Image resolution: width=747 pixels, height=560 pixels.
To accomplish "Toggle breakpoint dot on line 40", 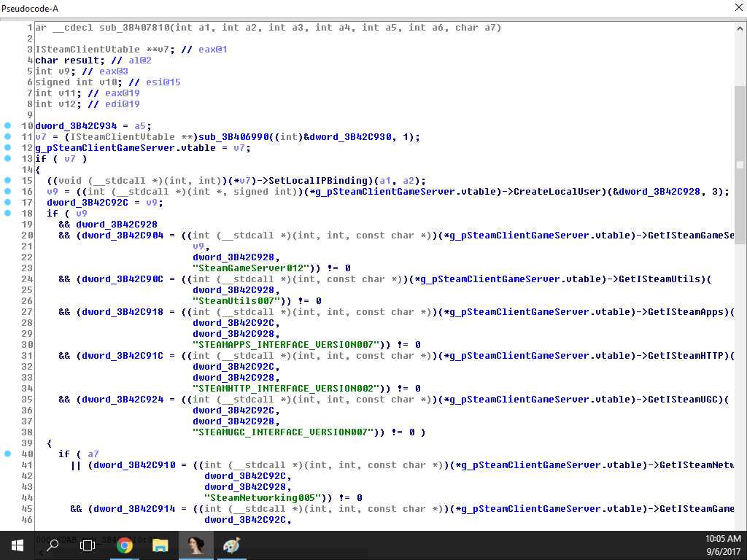I will click(7, 454).
